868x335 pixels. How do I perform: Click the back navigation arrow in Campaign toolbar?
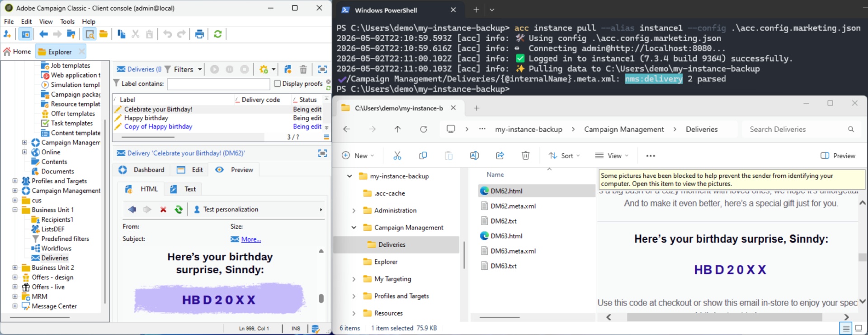point(44,34)
